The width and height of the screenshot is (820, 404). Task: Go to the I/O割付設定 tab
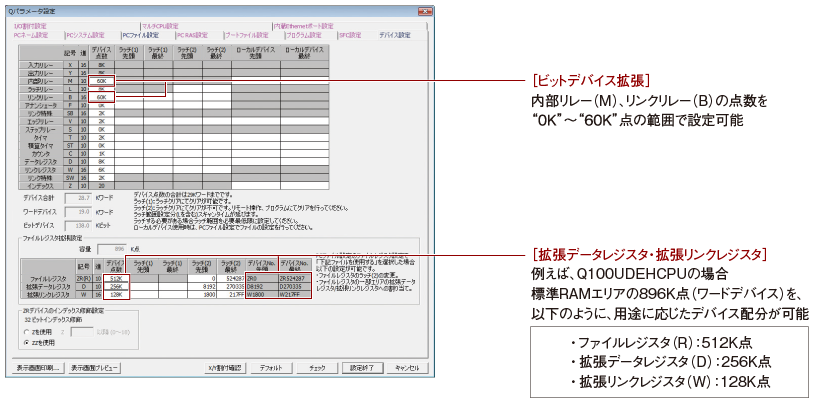tap(32, 26)
